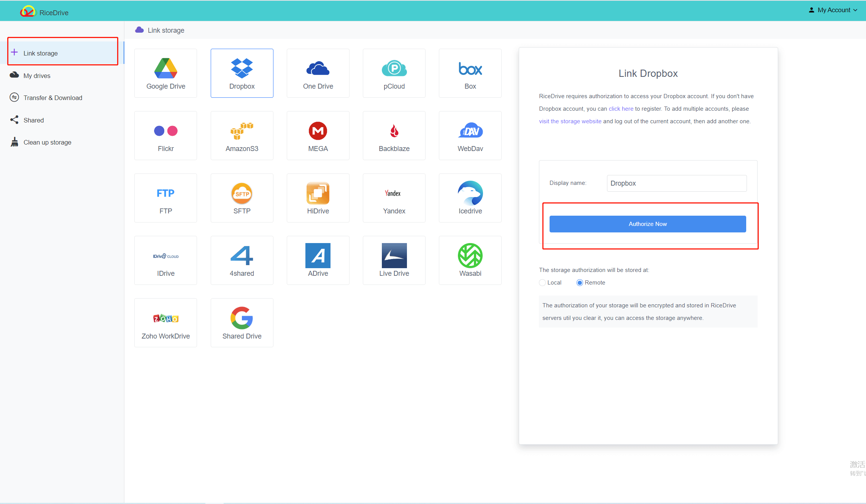The image size is (866, 504).
Task: Edit the Display name input field
Action: click(676, 183)
